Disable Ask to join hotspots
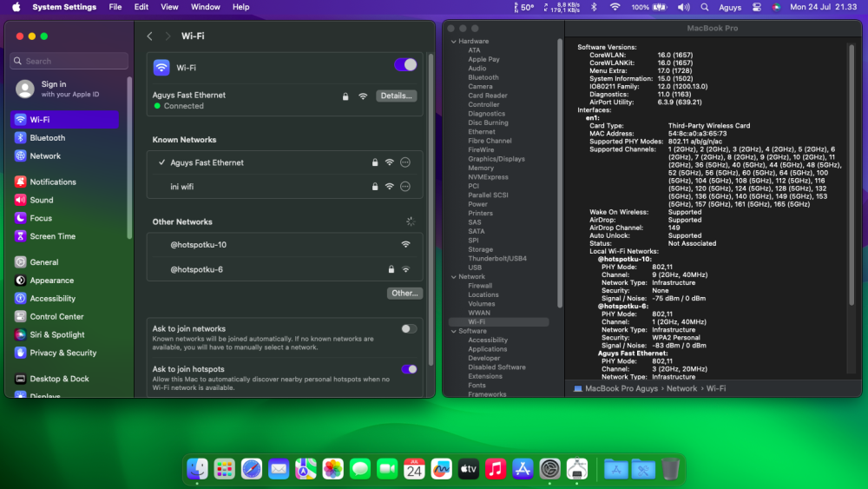The width and height of the screenshot is (868, 489). pos(409,369)
